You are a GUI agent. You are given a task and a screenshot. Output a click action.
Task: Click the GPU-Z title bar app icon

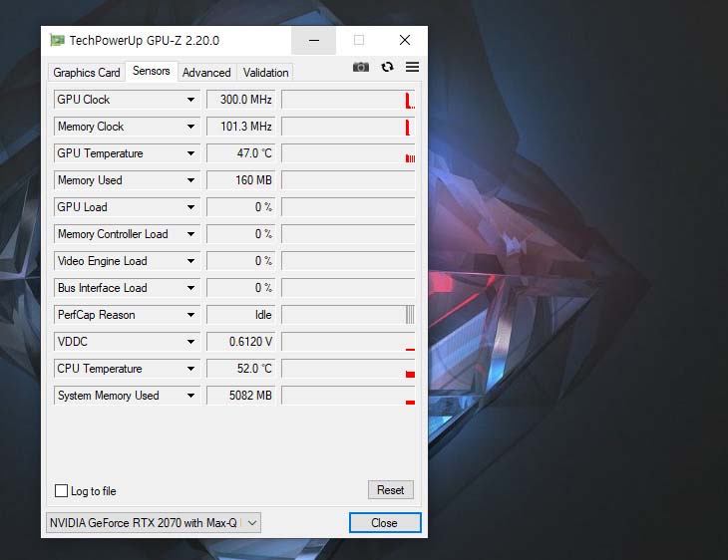coord(57,41)
